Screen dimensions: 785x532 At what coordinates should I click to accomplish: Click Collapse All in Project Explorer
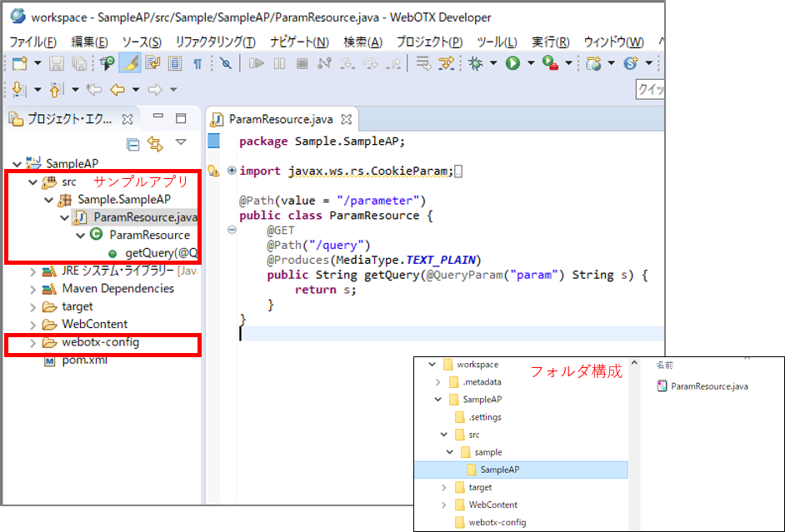132,144
